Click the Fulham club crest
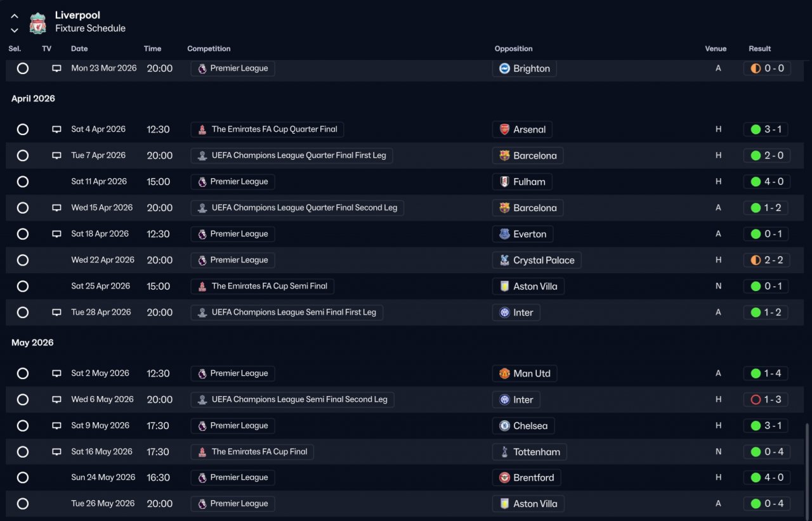 (504, 182)
